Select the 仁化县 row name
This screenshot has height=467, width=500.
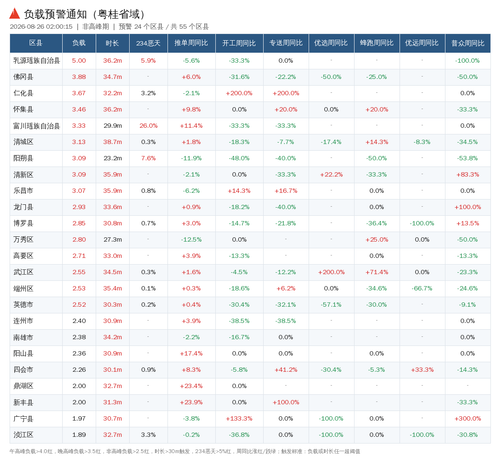(23, 93)
